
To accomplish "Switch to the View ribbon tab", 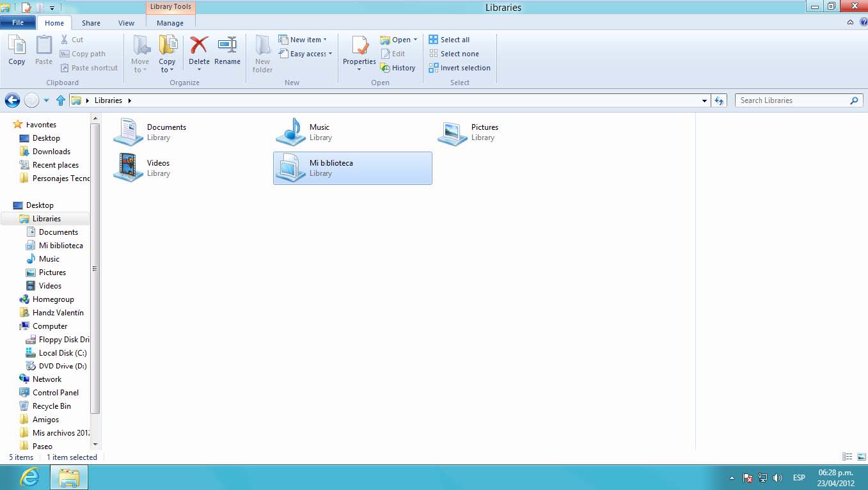I will (126, 23).
